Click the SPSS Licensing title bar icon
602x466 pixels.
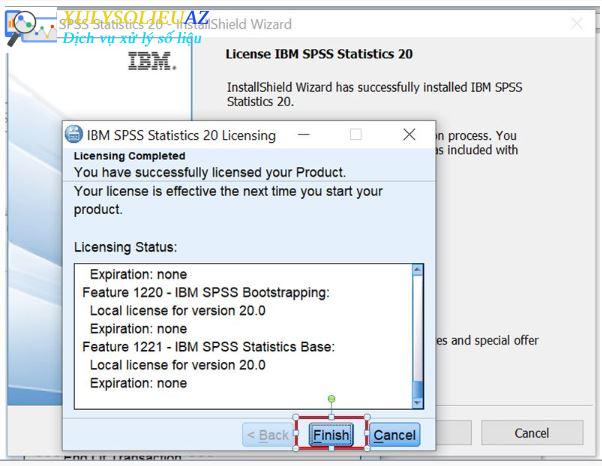[x=74, y=135]
